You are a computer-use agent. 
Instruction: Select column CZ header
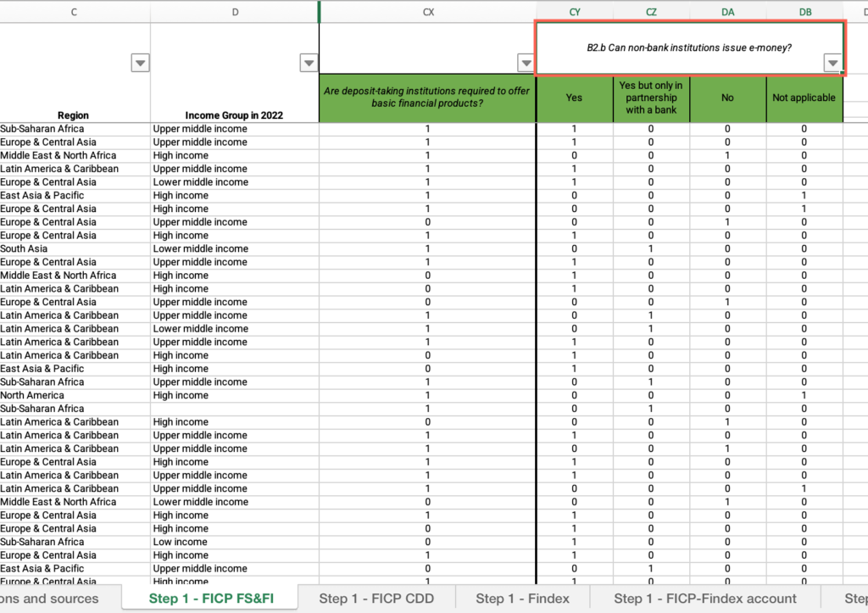pyautogui.click(x=651, y=12)
